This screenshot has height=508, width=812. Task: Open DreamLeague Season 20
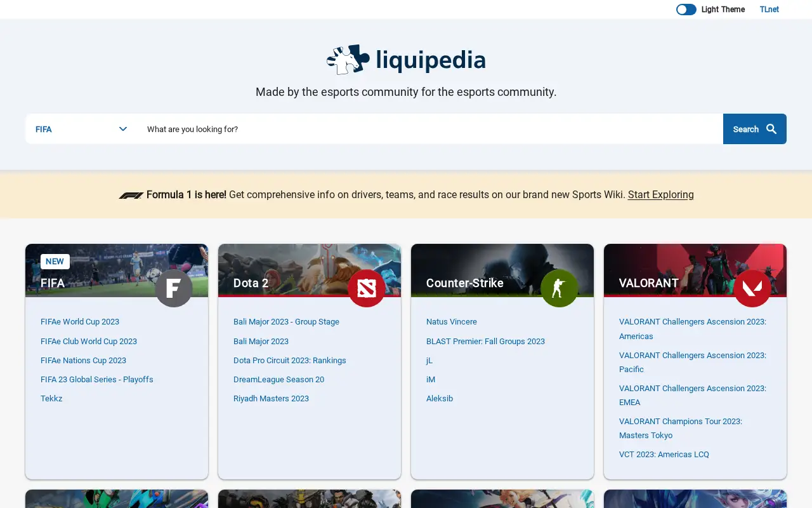point(278,379)
